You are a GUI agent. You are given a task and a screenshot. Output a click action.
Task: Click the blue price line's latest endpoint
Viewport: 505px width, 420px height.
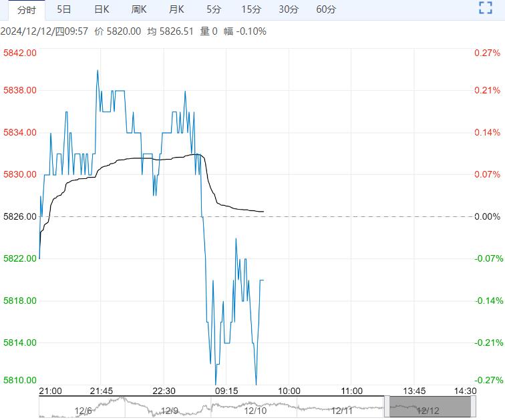point(263,280)
